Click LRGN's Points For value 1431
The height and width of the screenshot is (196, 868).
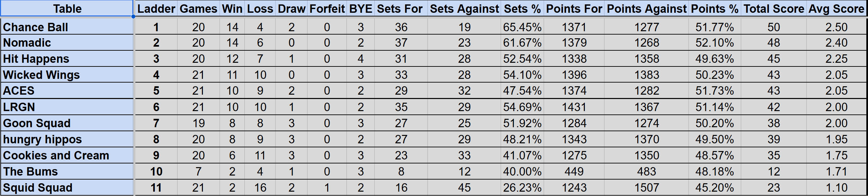tap(574, 107)
